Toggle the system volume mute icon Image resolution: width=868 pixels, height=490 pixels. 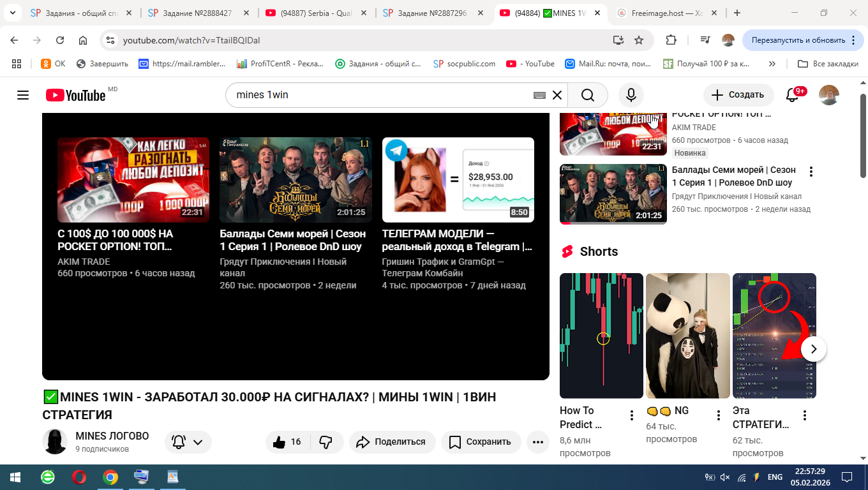pos(725,477)
